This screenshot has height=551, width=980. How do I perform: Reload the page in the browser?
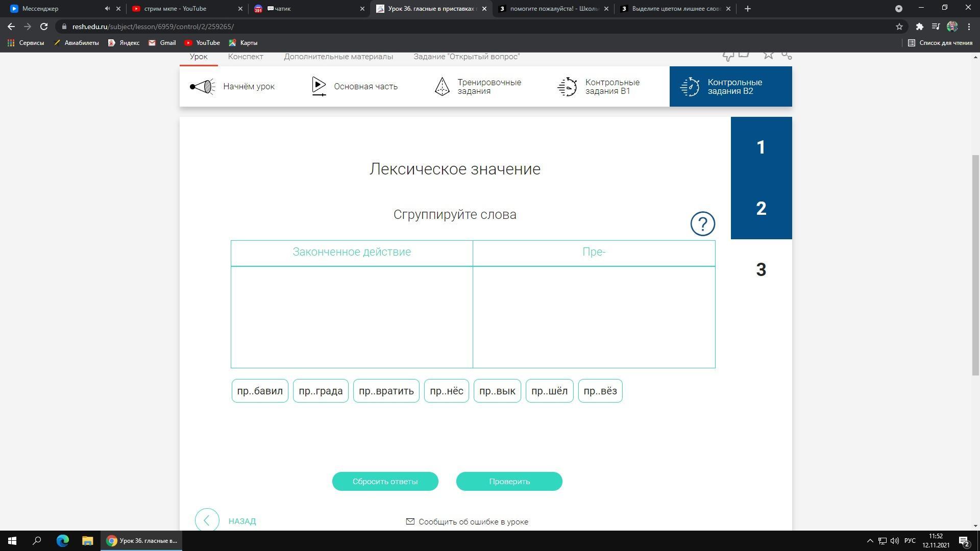(x=44, y=27)
